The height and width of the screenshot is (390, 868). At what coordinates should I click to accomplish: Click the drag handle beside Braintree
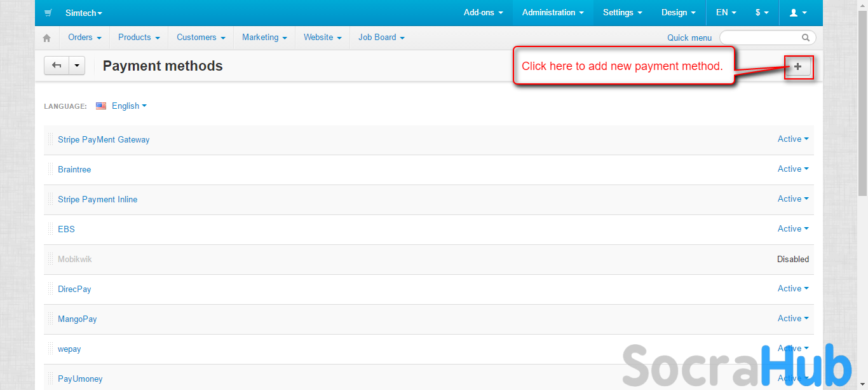[x=51, y=170]
